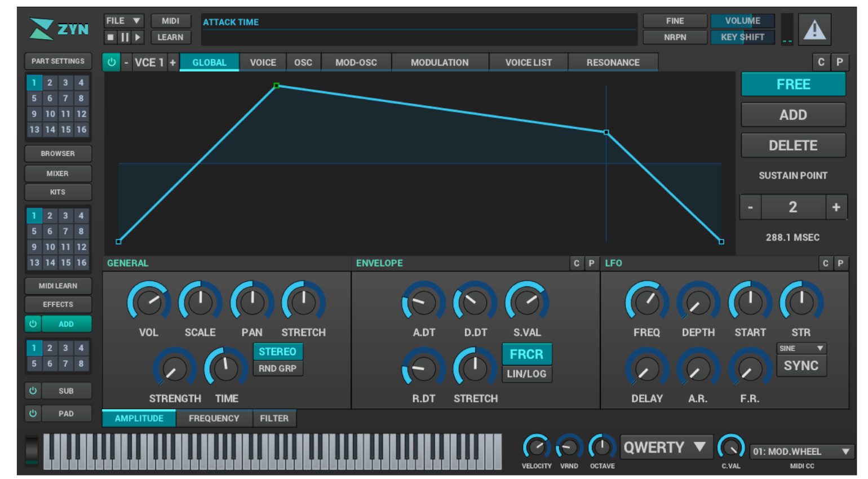Go to next voice with plus icon

(172, 62)
